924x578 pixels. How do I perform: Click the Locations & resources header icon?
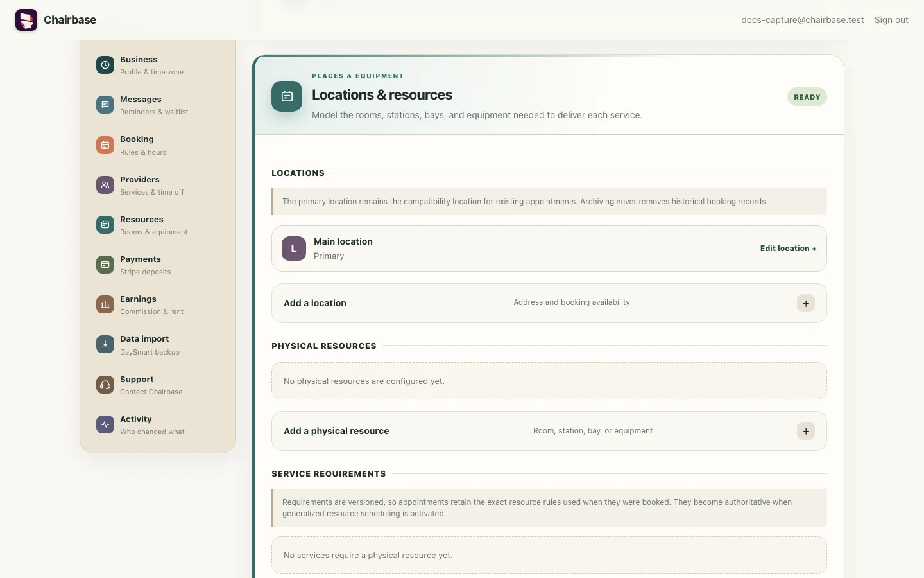287,96
